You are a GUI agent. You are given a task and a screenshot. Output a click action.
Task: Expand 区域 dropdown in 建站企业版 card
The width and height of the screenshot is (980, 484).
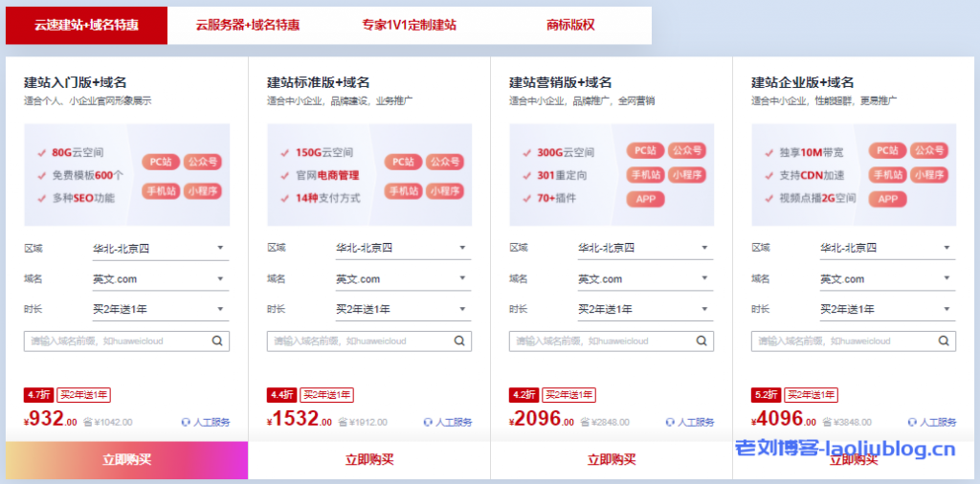(x=886, y=249)
